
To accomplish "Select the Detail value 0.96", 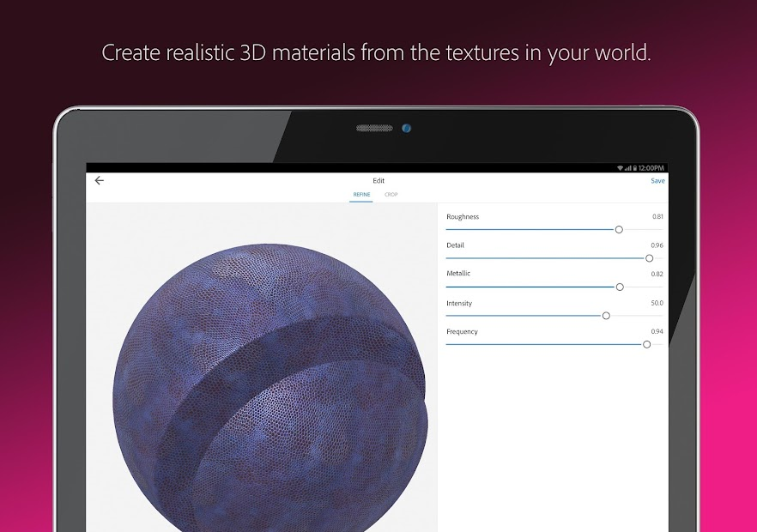I will pos(657,245).
